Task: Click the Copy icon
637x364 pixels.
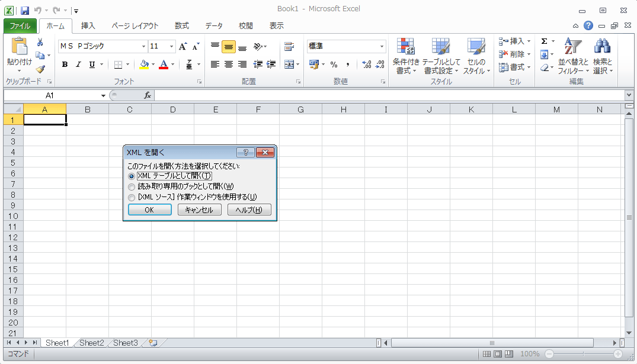Action: click(x=40, y=55)
